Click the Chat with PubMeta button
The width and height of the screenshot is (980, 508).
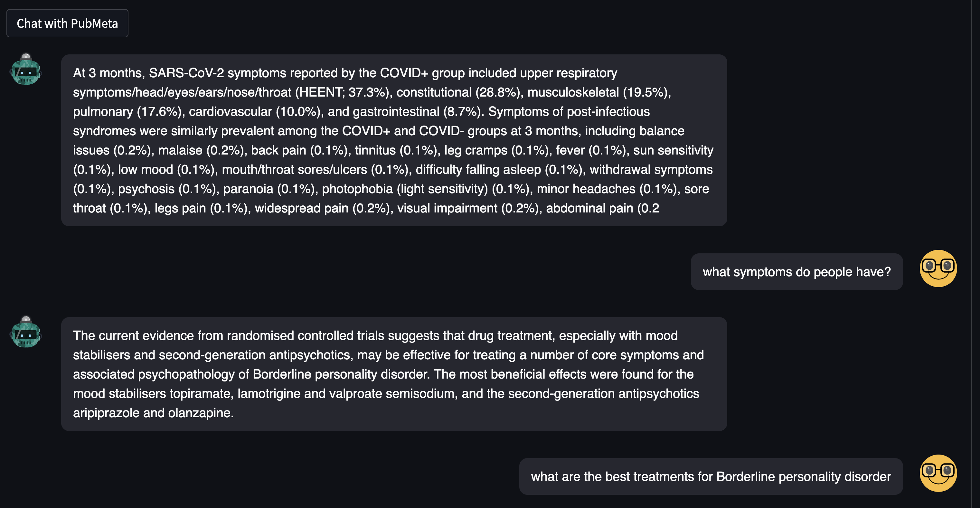coord(67,23)
